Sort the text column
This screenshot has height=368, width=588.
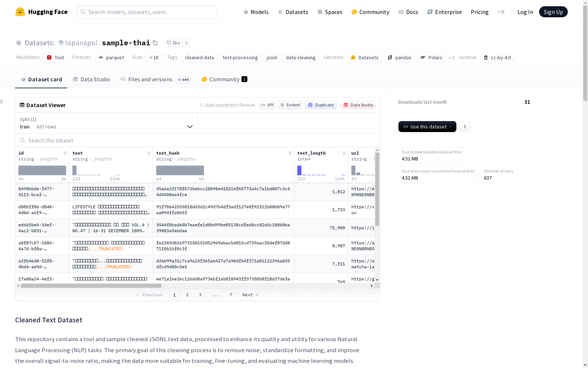pos(149,153)
